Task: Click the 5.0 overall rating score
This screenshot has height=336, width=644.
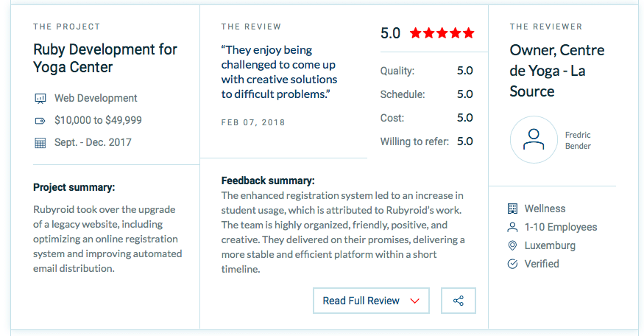Action: click(x=390, y=33)
